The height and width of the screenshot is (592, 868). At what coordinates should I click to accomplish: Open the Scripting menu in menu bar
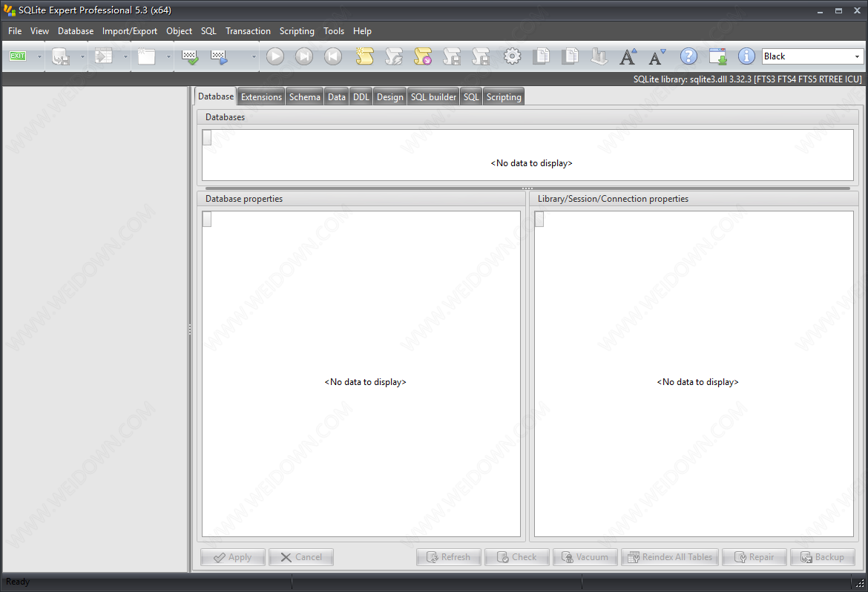(x=297, y=31)
